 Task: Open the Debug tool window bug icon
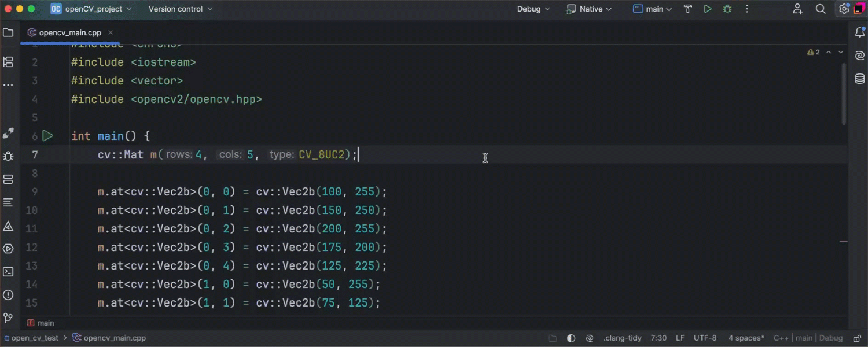click(8, 156)
